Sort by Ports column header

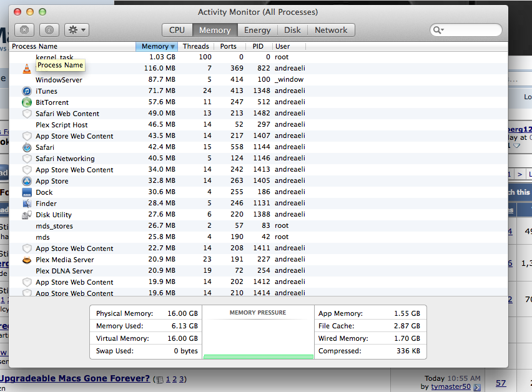tap(229, 46)
